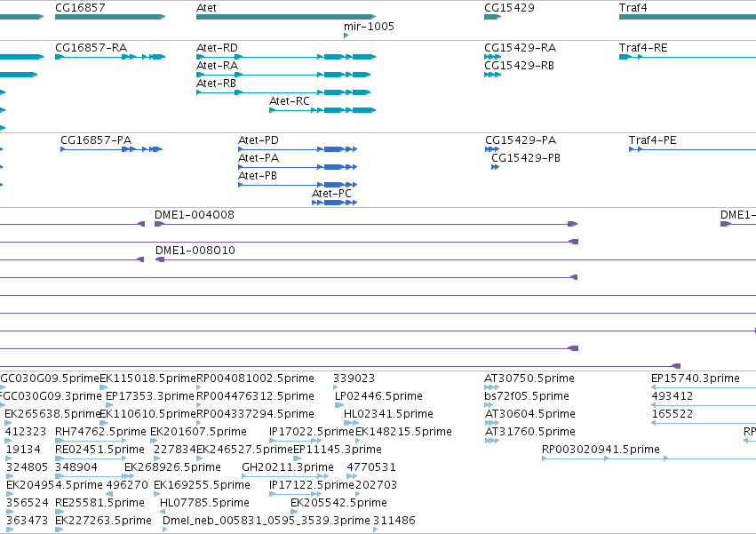Select EK227263.5prime EST label
This screenshot has width=756, height=534.
click(x=103, y=521)
